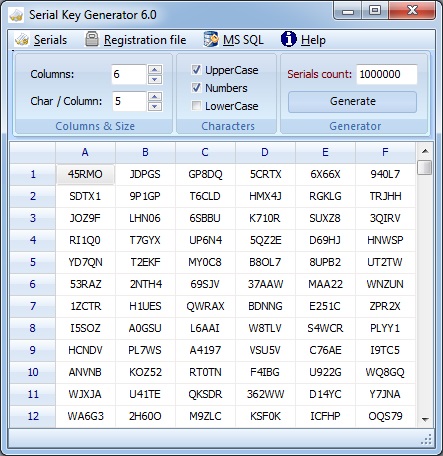Click the Registration file padlock icon
The height and width of the screenshot is (456, 443).
tap(92, 39)
